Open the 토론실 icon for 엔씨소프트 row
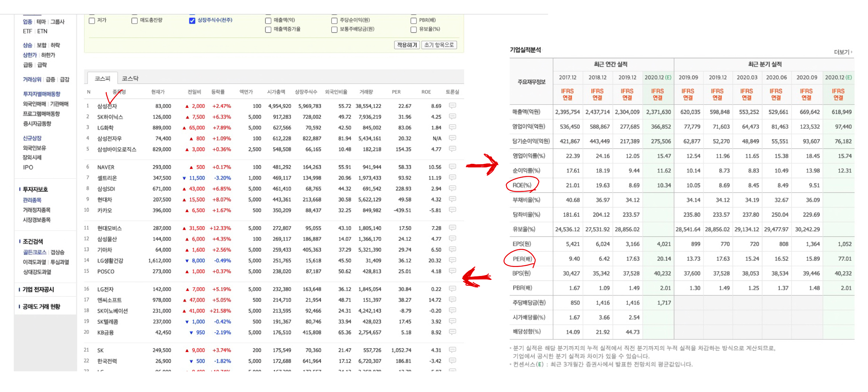 click(x=452, y=299)
